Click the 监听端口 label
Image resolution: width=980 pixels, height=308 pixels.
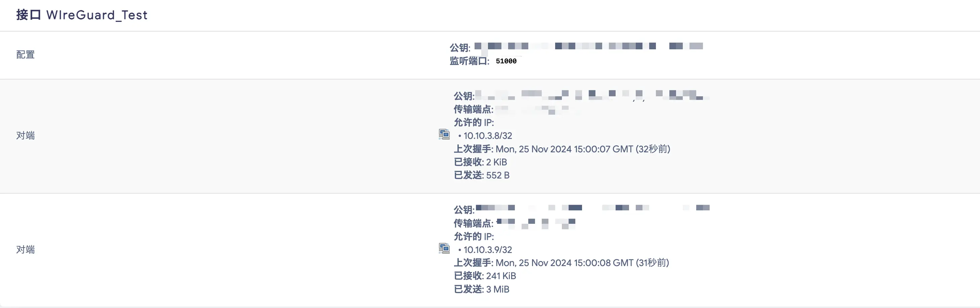(x=469, y=61)
